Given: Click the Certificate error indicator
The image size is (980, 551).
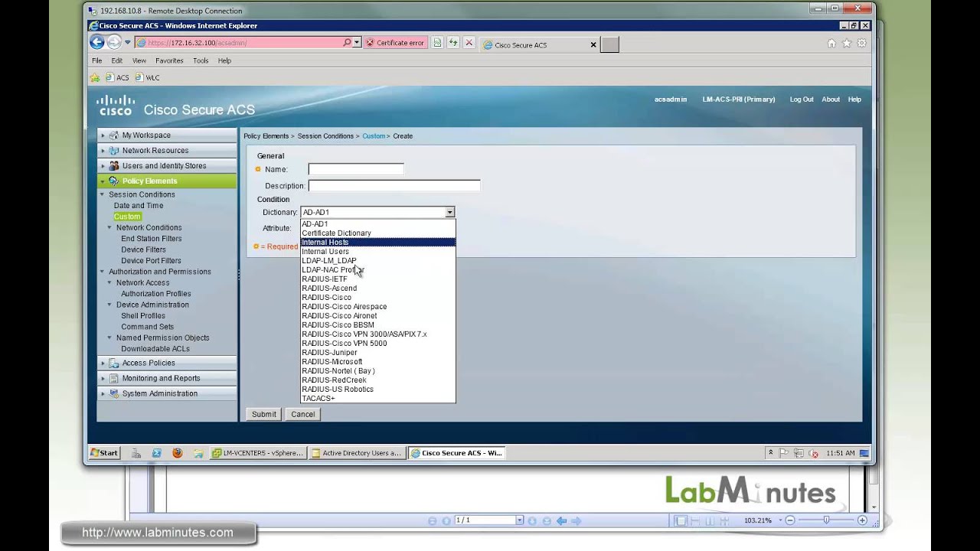Looking at the screenshot, I should tap(394, 43).
